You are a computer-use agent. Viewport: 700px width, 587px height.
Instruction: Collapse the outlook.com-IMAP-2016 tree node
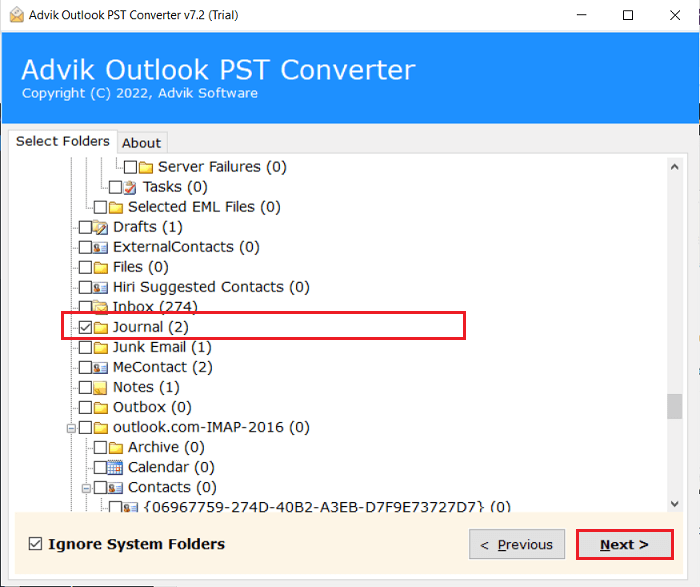click(x=71, y=429)
